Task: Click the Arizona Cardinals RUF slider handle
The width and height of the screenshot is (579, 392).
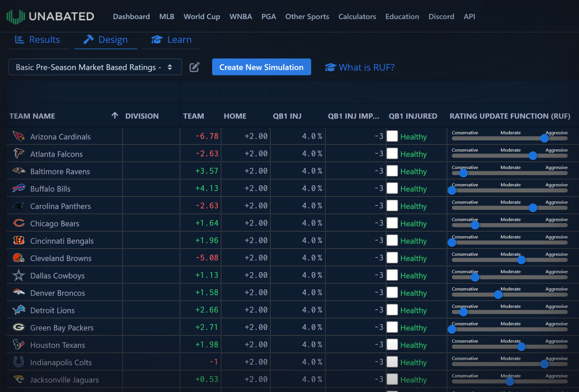Action: [545, 138]
